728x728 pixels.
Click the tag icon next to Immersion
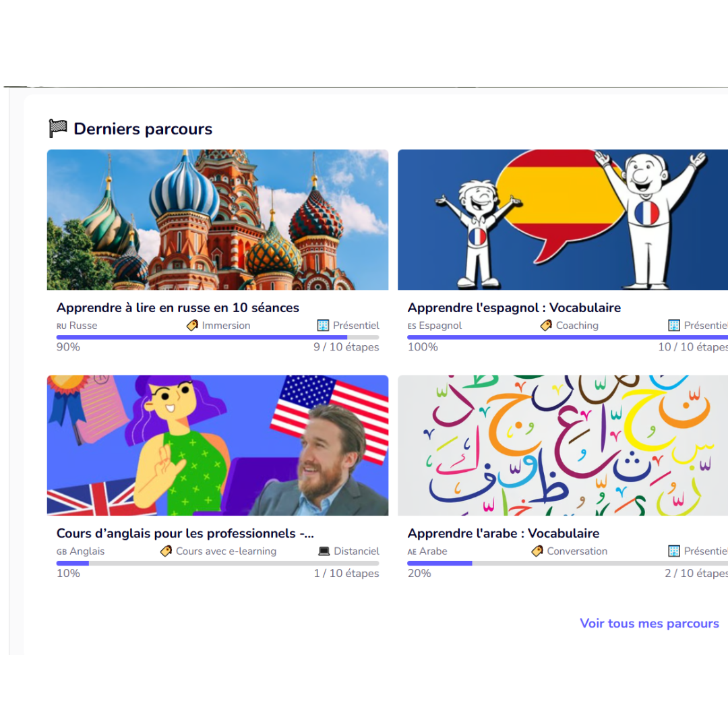click(192, 326)
